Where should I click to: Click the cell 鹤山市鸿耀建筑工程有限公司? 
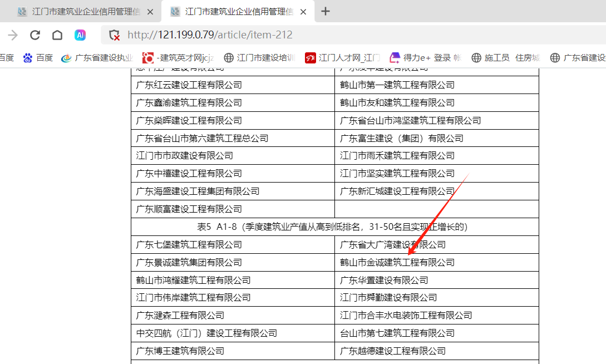tap(233, 280)
